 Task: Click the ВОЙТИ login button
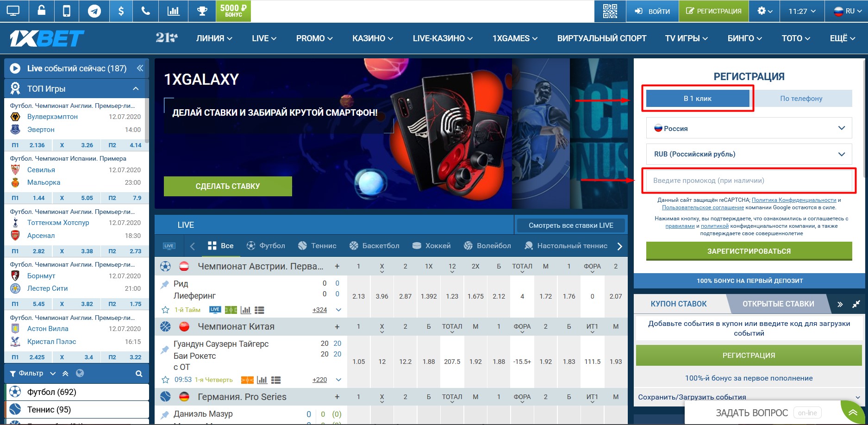pos(652,11)
